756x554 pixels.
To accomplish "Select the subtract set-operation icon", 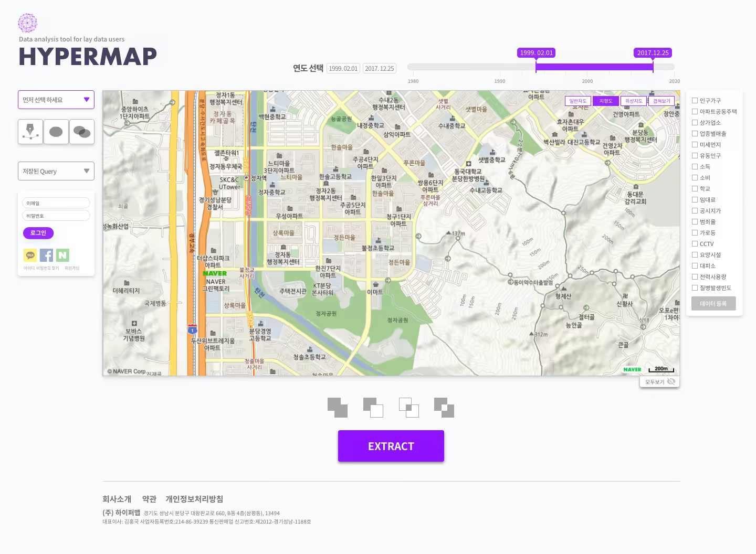I will (x=373, y=408).
